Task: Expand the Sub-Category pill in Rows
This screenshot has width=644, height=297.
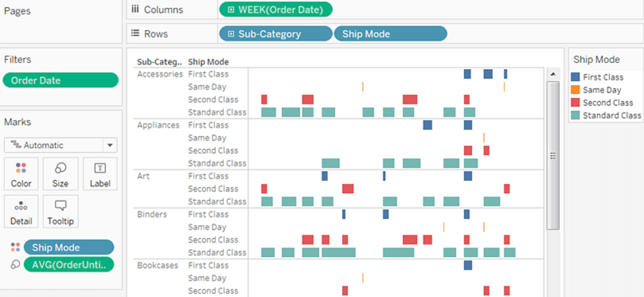Action: (231, 34)
